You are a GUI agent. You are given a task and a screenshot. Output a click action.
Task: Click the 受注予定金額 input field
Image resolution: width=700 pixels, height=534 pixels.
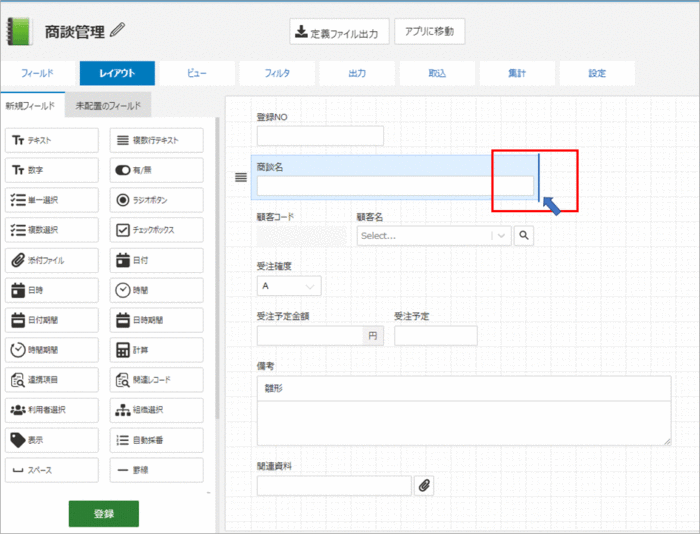(x=311, y=336)
